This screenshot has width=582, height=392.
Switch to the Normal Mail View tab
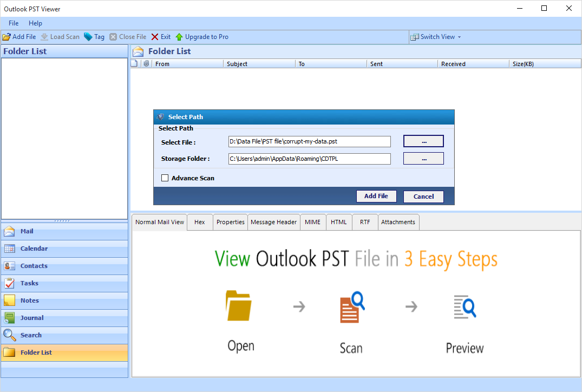[160, 222]
